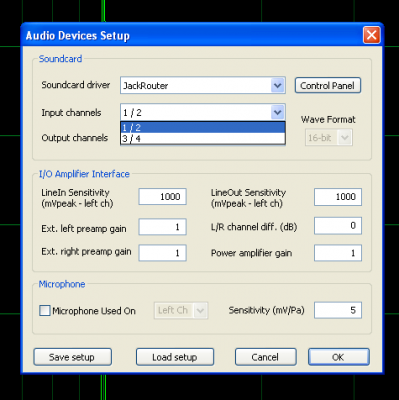Click the JackRouter soundcard driver combo box
The image size is (399, 400).
pyautogui.click(x=203, y=86)
